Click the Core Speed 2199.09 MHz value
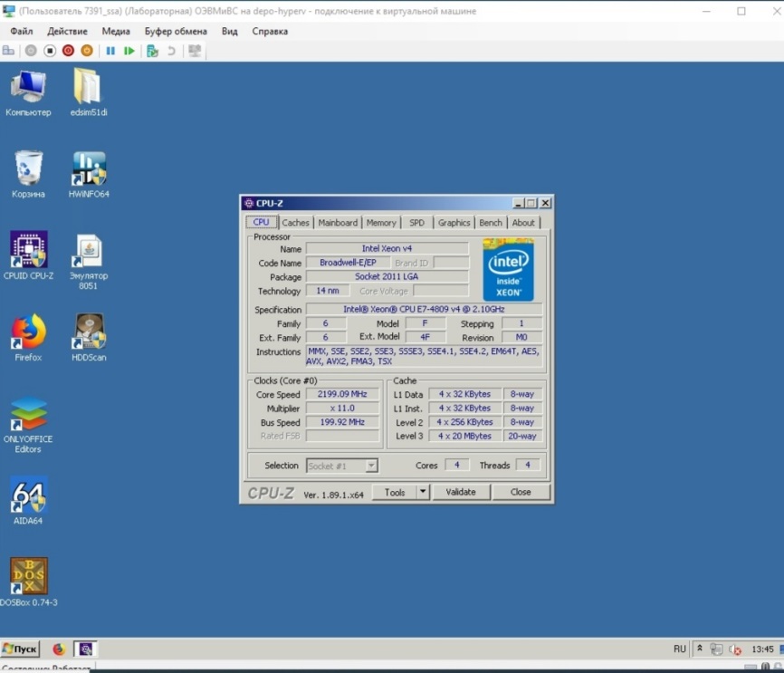This screenshot has height=673, width=784. tap(342, 394)
